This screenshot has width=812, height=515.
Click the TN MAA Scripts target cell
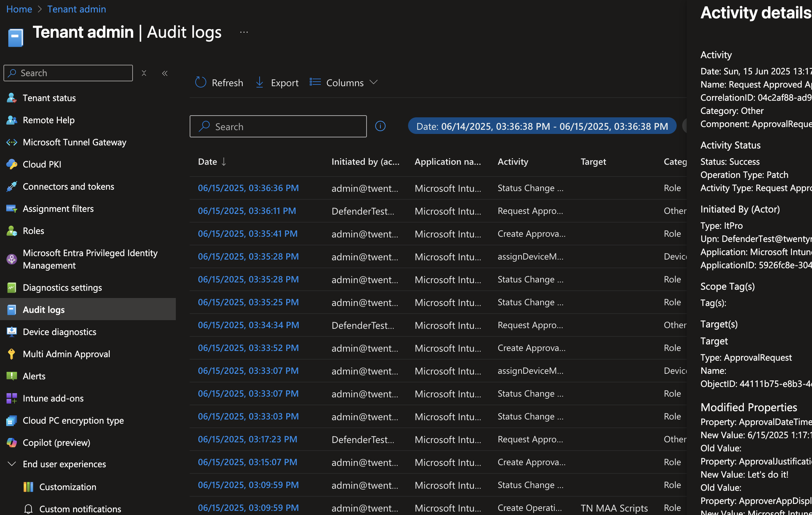[x=614, y=508]
